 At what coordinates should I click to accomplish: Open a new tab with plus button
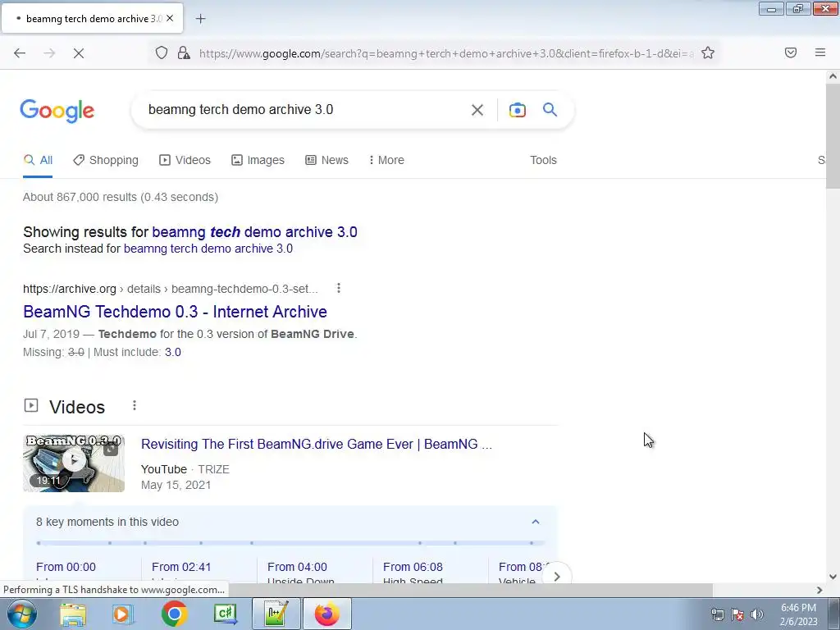(x=200, y=19)
